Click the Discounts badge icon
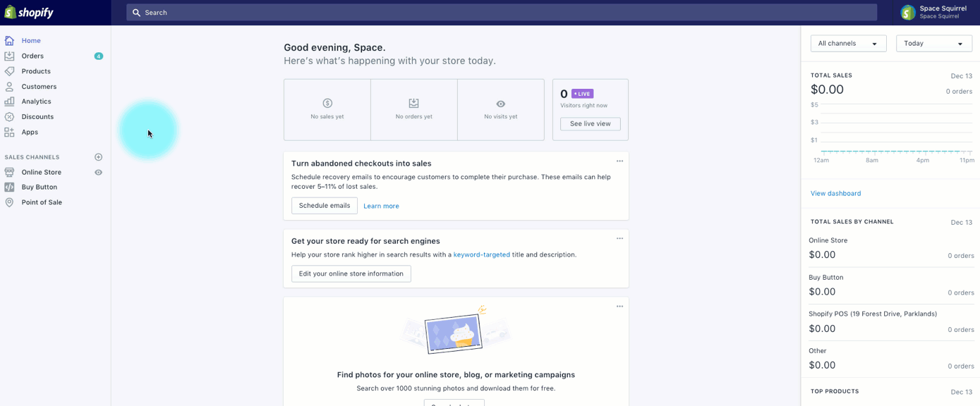This screenshot has height=406, width=980. (9, 117)
